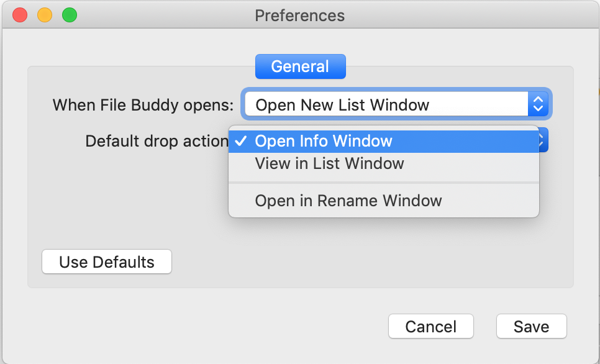Click the checkmark beside Open Info Window
The height and width of the screenshot is (364, 600).
[x=242, y=141]
